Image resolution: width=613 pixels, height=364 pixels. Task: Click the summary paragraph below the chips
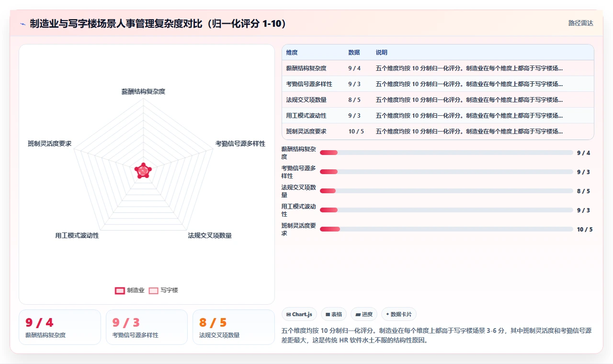[437, 335]
